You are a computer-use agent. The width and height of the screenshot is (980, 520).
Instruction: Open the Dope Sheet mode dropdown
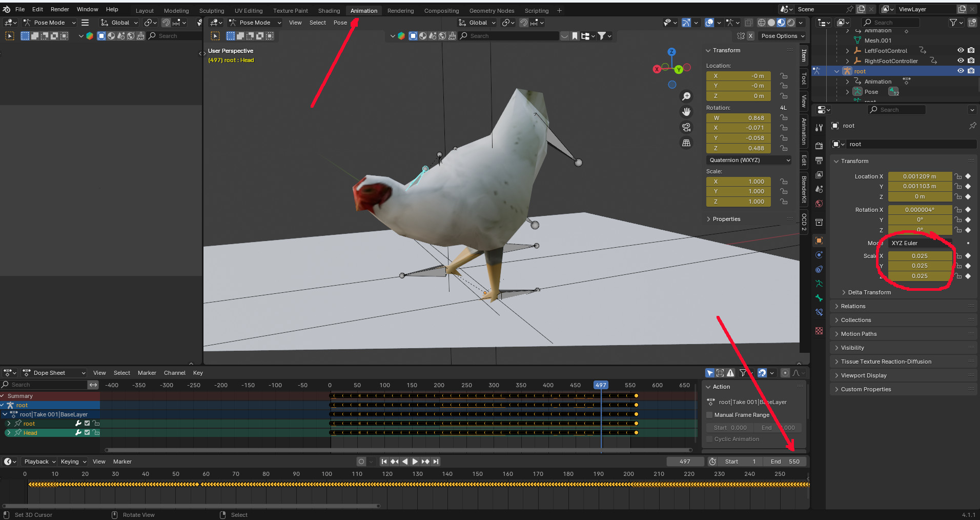[54, 373]
